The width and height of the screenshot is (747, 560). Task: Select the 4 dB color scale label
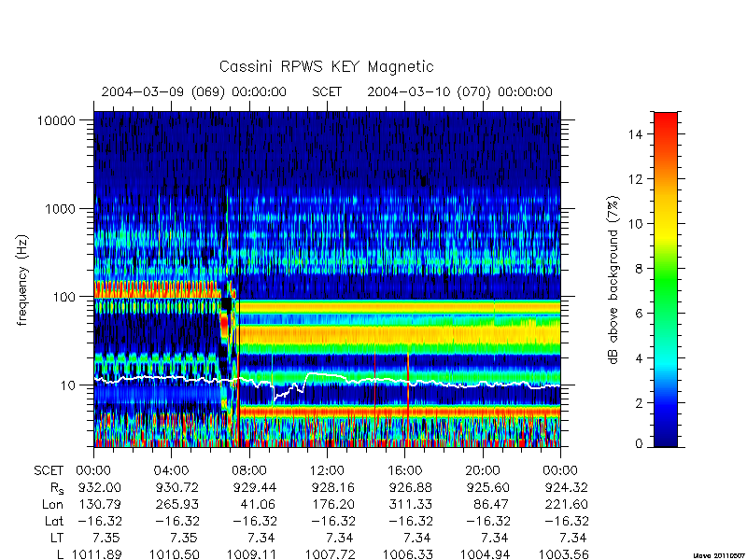[x=639, y=358]
